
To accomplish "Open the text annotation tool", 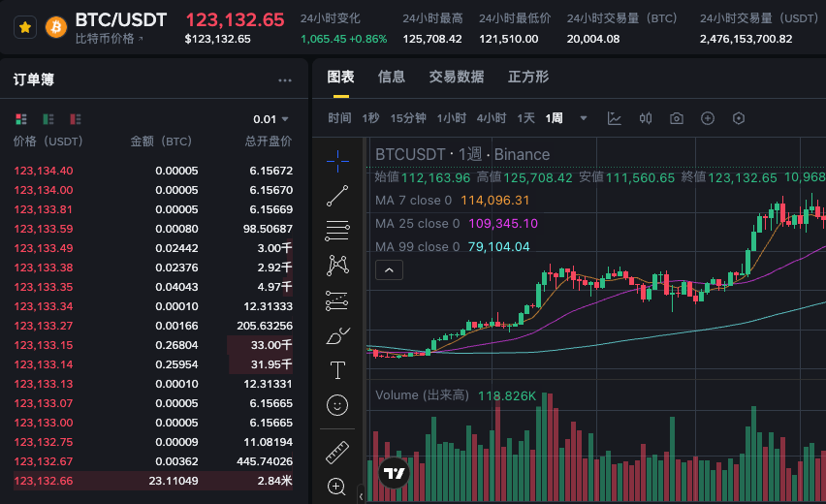I will click(x=337, y=370).
